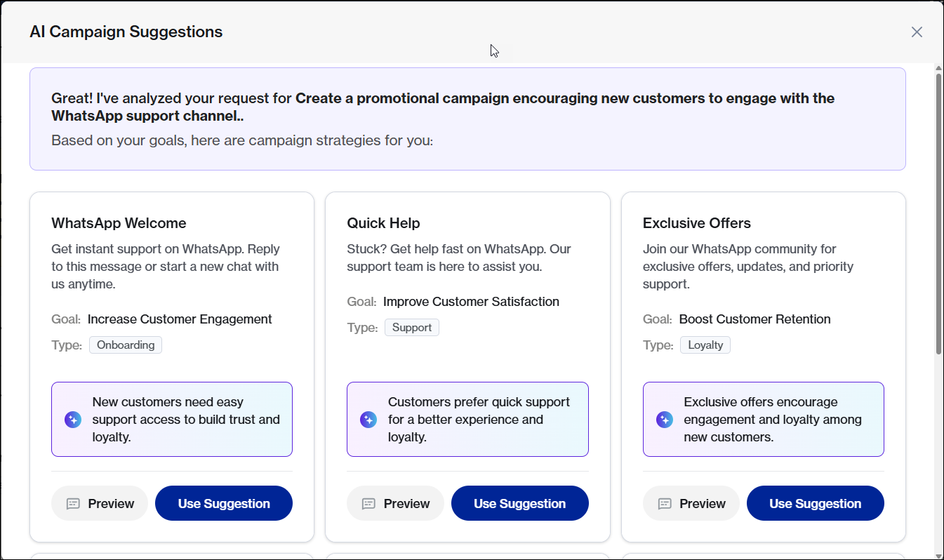Close the AI Campaign Suggestions dialog
The height and width of the screenshot is (560, 944).
click(x=917, y=32)
